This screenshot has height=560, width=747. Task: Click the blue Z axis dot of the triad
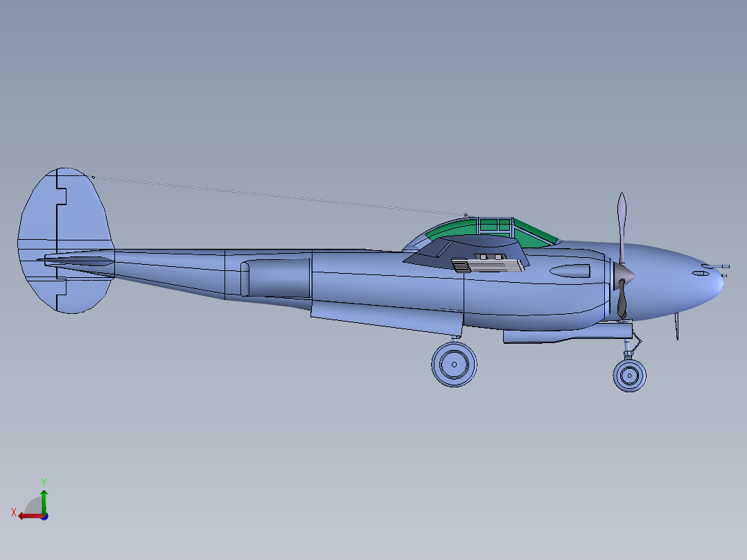coord(45,516)
